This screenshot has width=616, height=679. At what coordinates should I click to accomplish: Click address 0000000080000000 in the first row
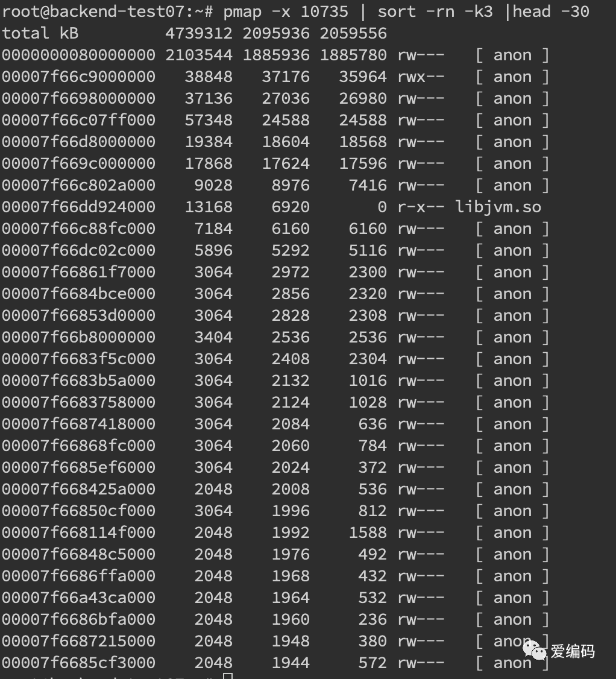point(78,55)
